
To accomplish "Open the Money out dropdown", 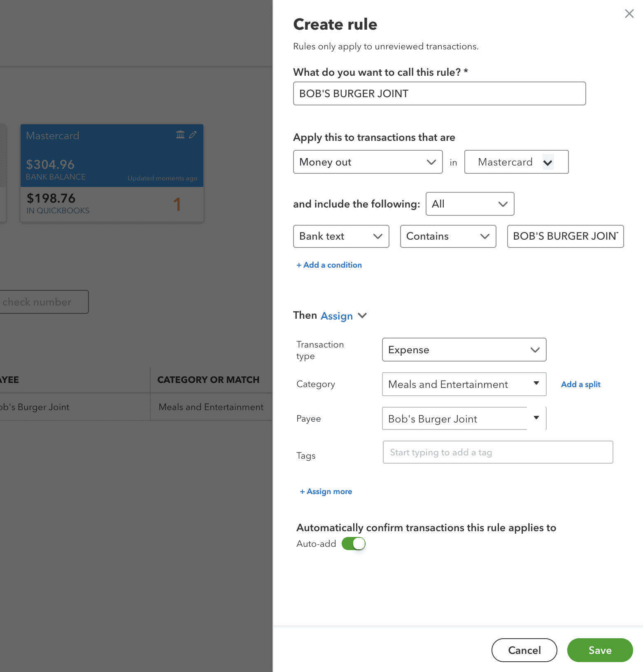I will [x=368, y=162].
